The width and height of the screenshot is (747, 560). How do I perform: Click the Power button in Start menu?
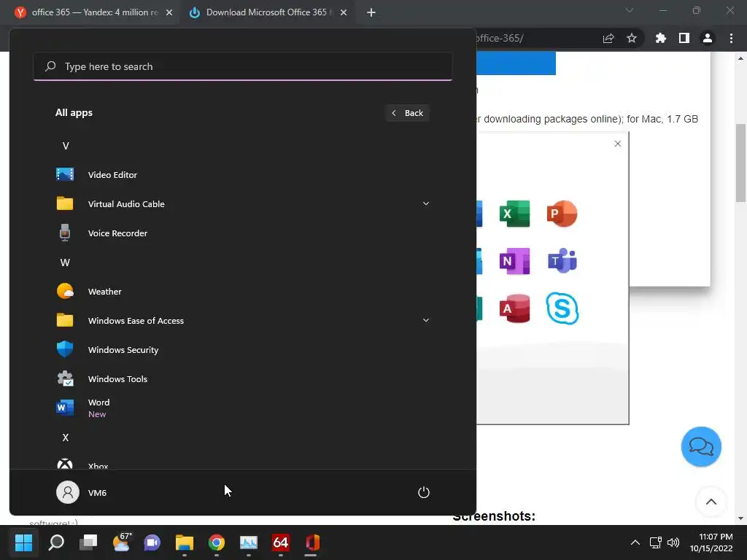[x=424, y=492]
